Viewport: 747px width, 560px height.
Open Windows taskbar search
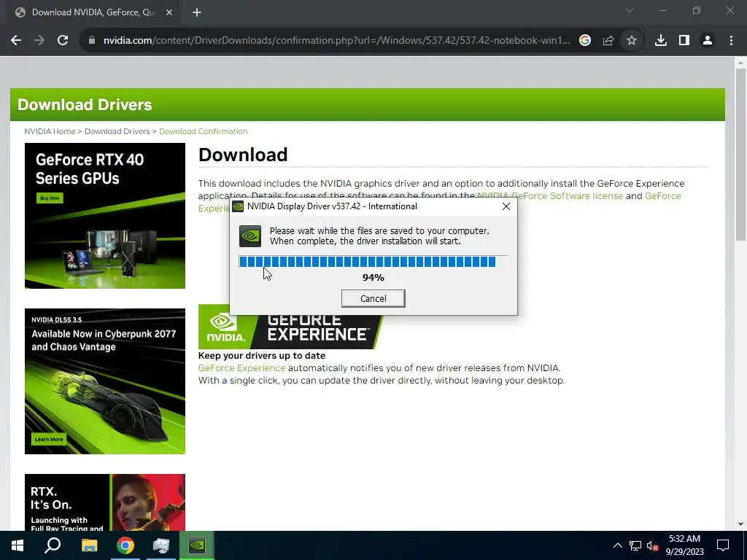[x=53, y=545]
